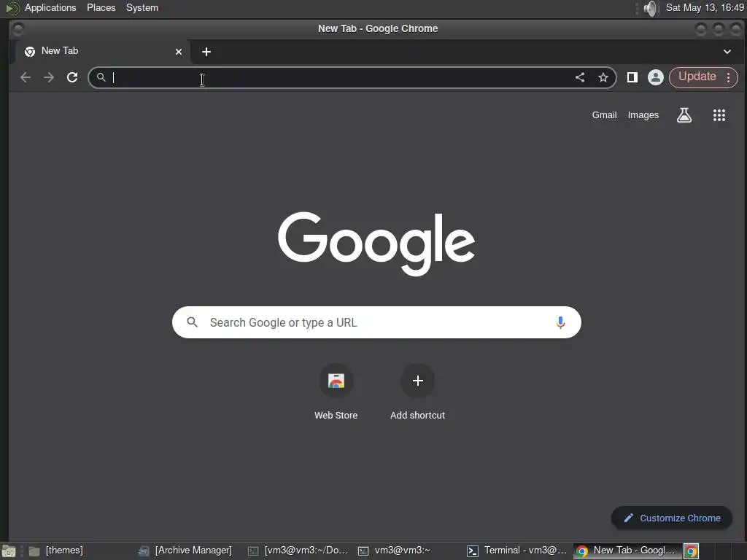This screenshot has width=747, height=560.
Task: Open a new tab with plus button
Action: 206,52
